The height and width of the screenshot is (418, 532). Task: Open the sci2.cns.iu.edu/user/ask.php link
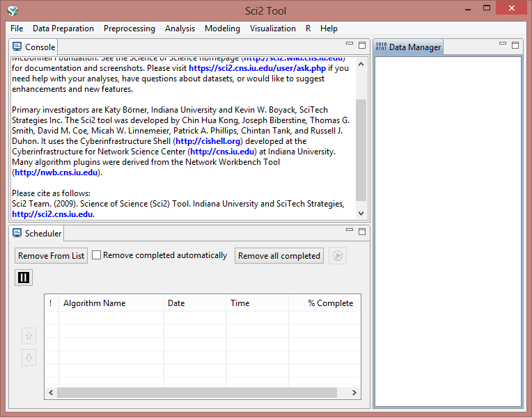(x=257, y=68)
